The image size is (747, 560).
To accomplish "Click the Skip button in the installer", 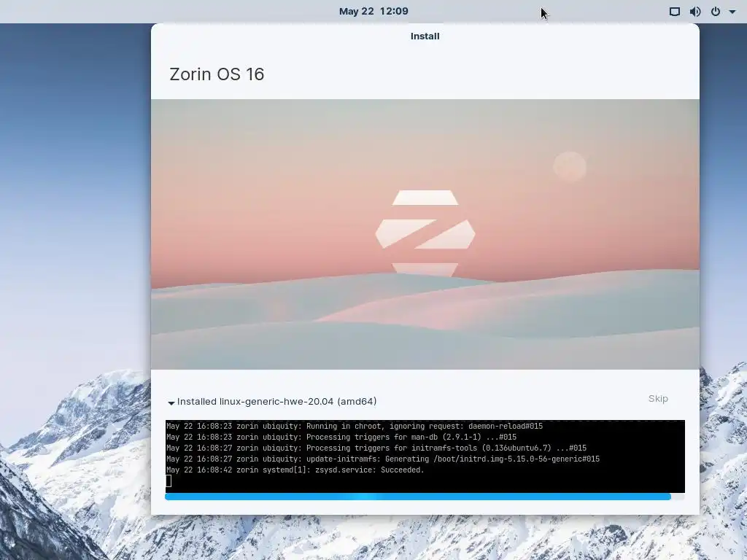I will 658,399.
